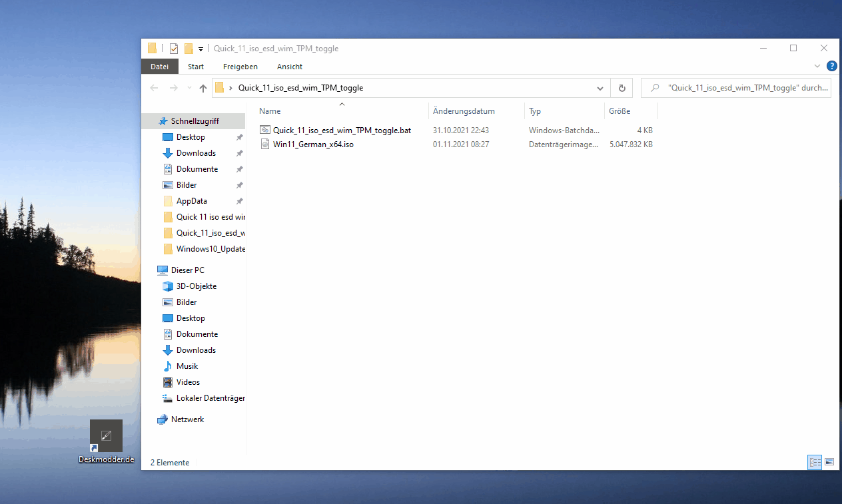Click the folder icon in the title bar
The height and width of the screenshot is (504, 842).
pyautogui.click(x=152, y=49)
